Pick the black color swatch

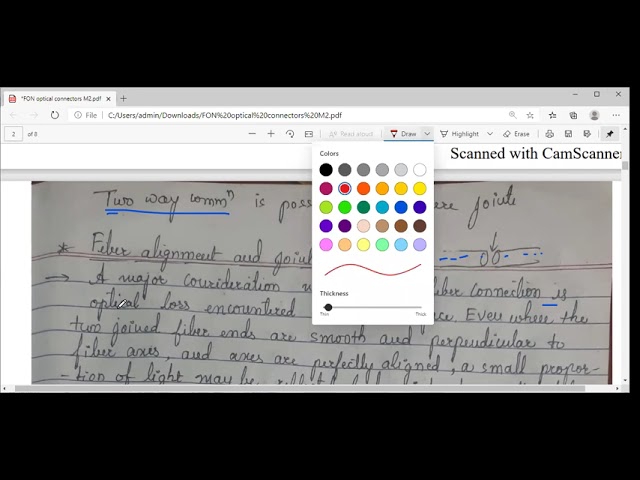326,169
